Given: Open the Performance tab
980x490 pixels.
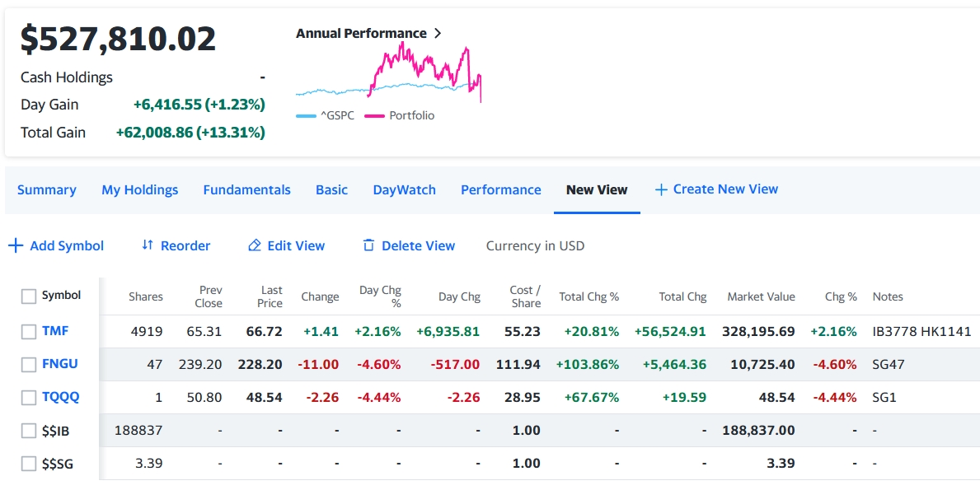Looking at the screenshot, I should [x=500, y=189].
